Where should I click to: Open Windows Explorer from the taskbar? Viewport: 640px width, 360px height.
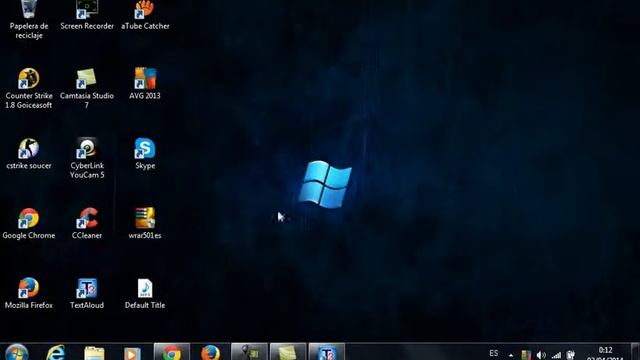click(x=94, y=353)
